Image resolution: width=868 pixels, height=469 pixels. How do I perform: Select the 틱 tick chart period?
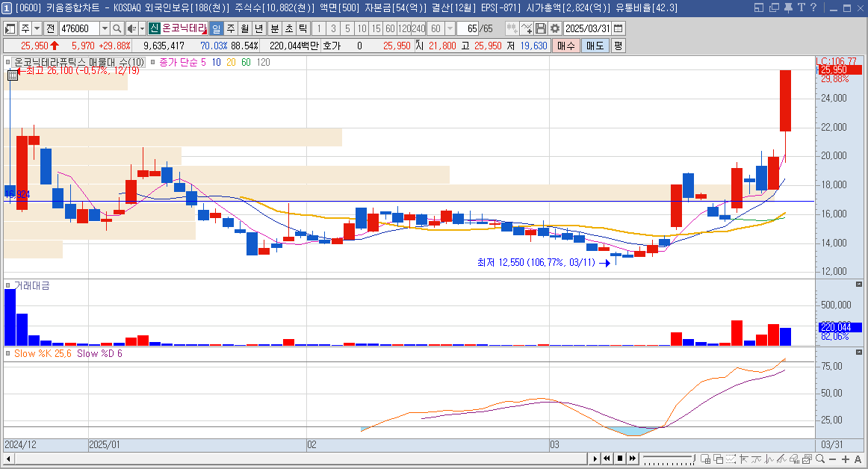pyautogui.click(x=303, y=28)
